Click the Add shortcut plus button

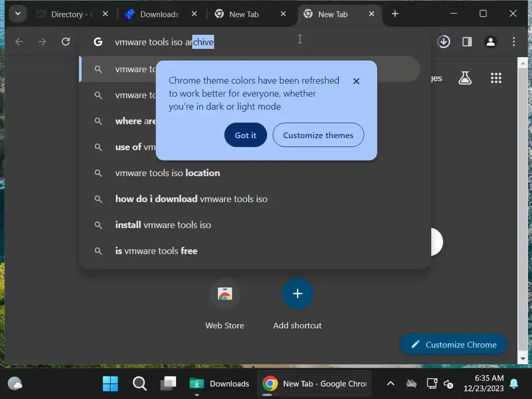(298, 294)
